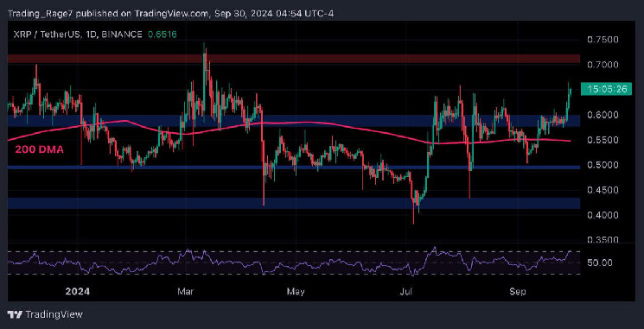
Task: Select the 2024 time axis marker
Action: 78,292
